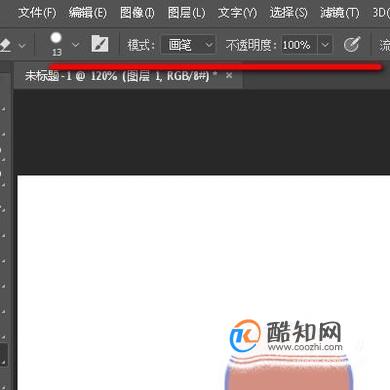Toggle the brush settings panel icon
Screen dimensions: 390x390
(100, 44)
